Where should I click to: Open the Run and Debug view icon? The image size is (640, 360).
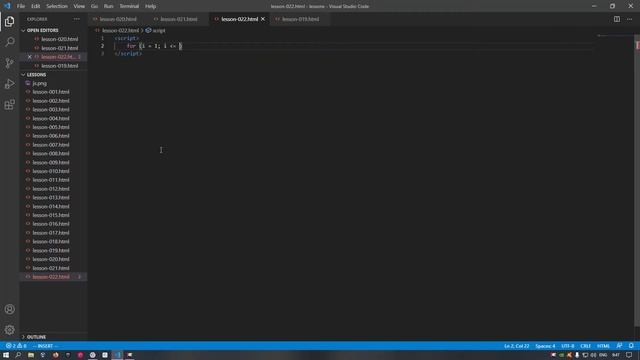tap(9, 84)
